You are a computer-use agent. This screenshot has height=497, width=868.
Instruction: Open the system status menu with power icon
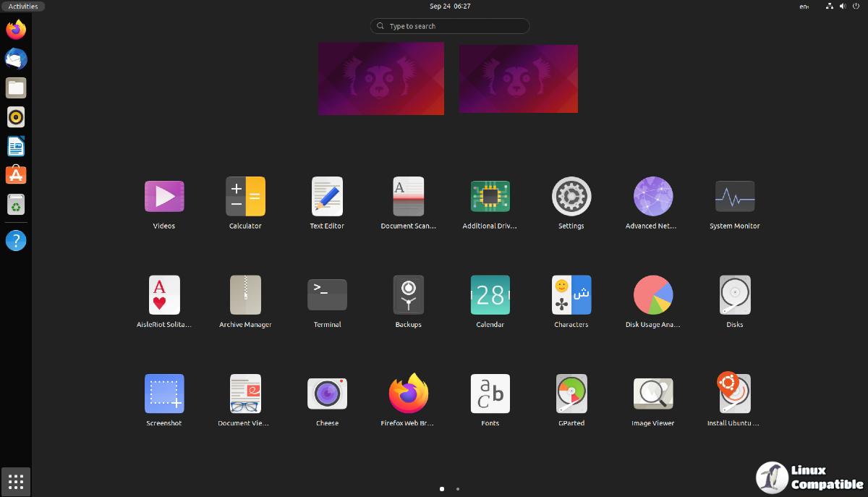pos(855,7)
